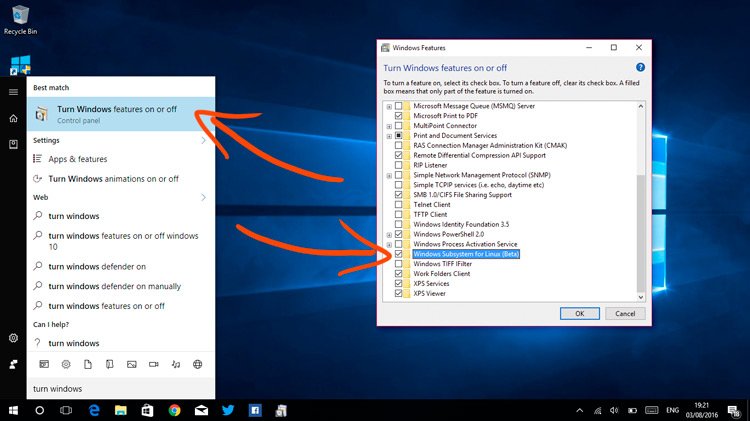Screen dimensions: 750x421
Task: Open the search settings gear in sidebar
Action: (13, 338)
